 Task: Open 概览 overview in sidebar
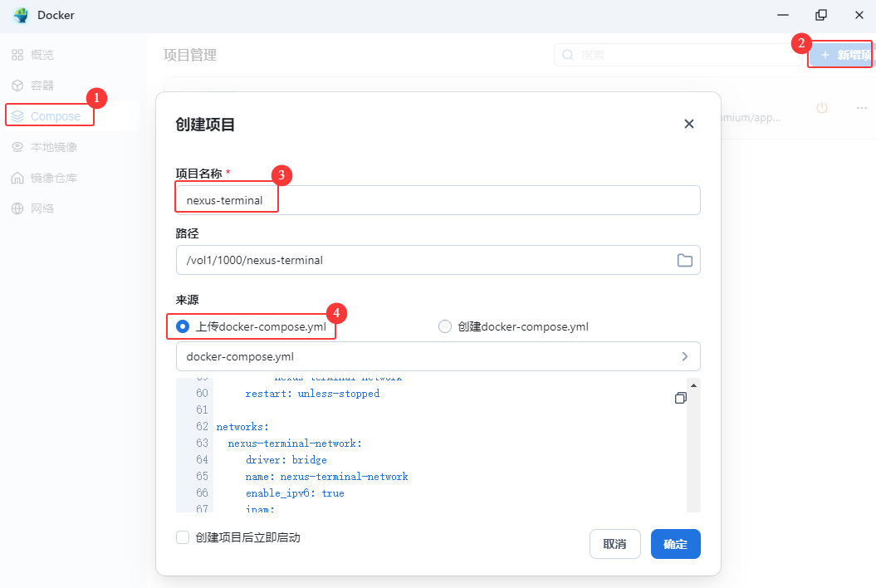[x=42, y=55]
